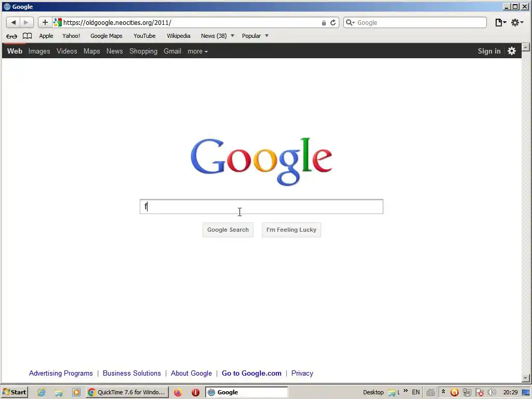Open Gmail from the Google bar
The width and height of the screenshot is (532, 399).
(172, 51)
